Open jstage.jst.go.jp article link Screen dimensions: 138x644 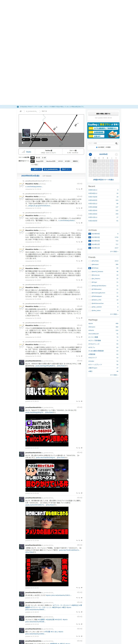point(40,206)
